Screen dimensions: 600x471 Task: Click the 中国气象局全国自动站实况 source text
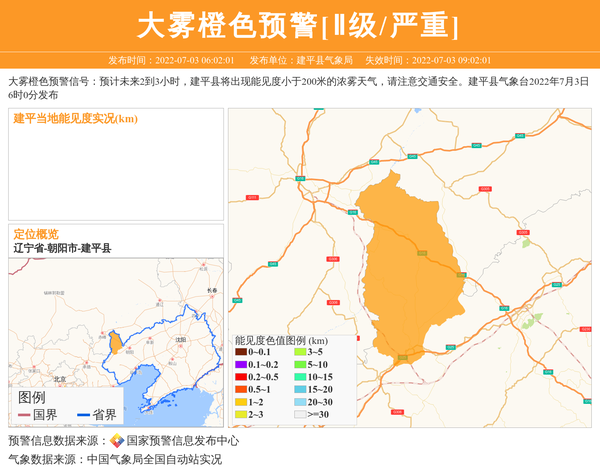pyautogui.click(x=154, y=460)
